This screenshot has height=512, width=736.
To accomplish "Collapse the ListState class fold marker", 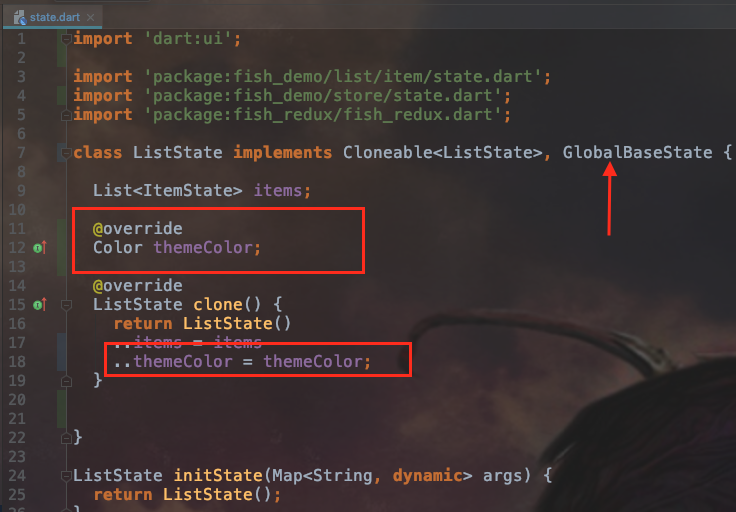I will [x=66, y=153].
